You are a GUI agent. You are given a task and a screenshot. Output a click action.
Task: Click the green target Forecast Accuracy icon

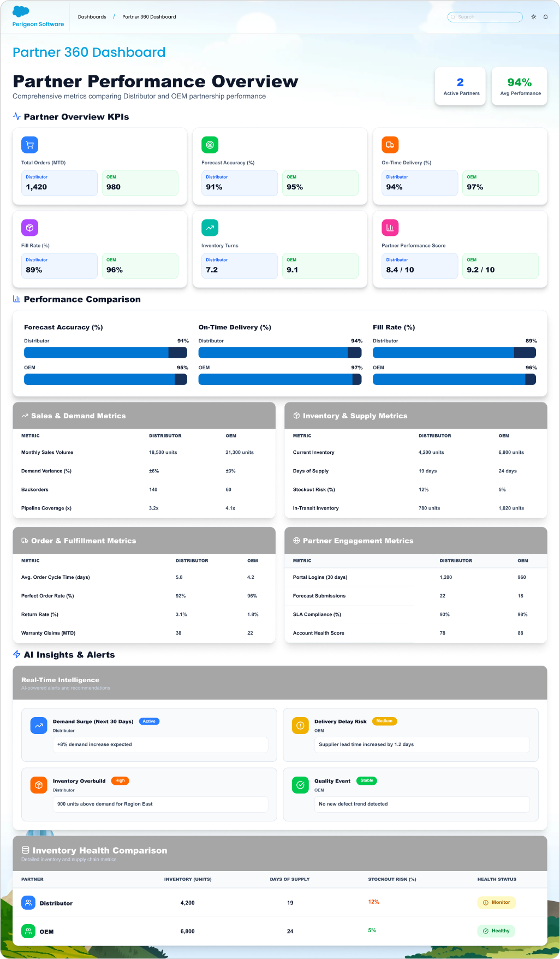coord(210,145)
